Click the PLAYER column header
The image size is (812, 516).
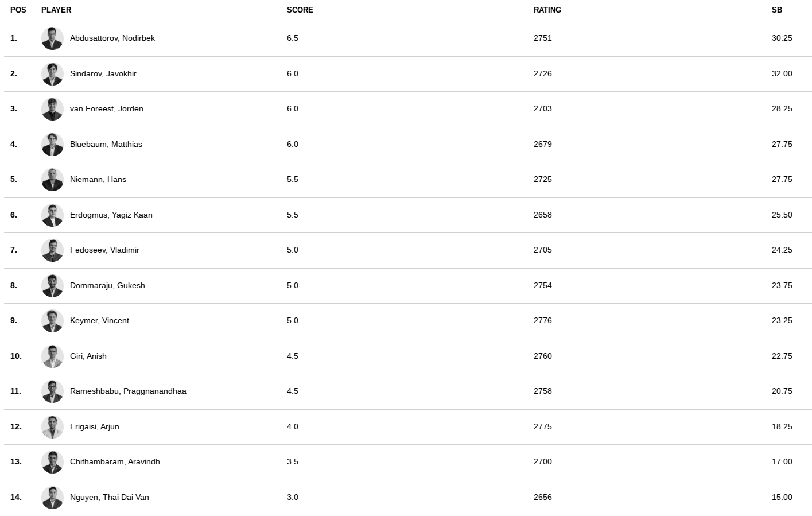(56, 10)
